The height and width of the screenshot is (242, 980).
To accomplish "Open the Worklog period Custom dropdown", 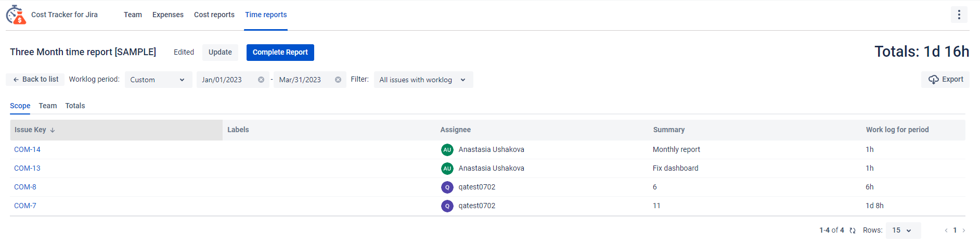I will pos(158,80).
